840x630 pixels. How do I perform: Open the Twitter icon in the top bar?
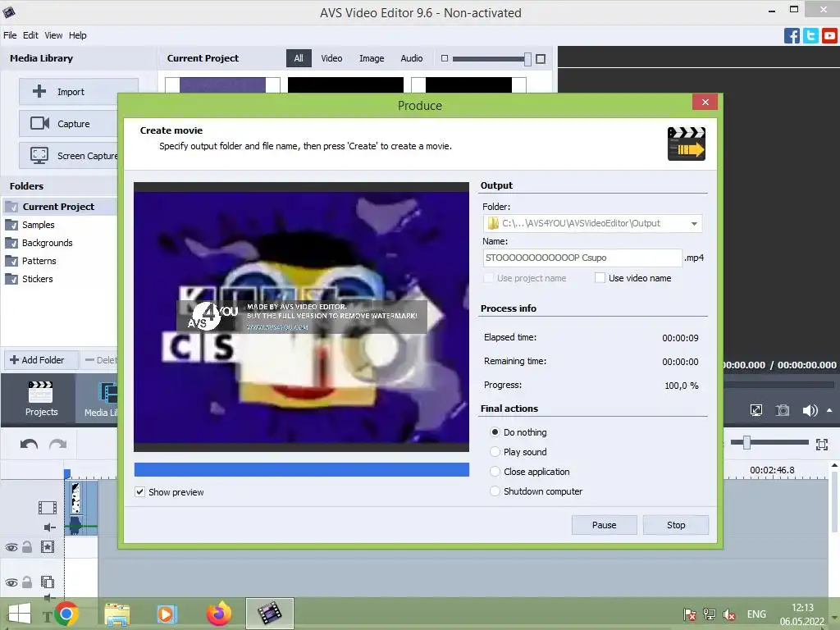(x=810, y=36)
